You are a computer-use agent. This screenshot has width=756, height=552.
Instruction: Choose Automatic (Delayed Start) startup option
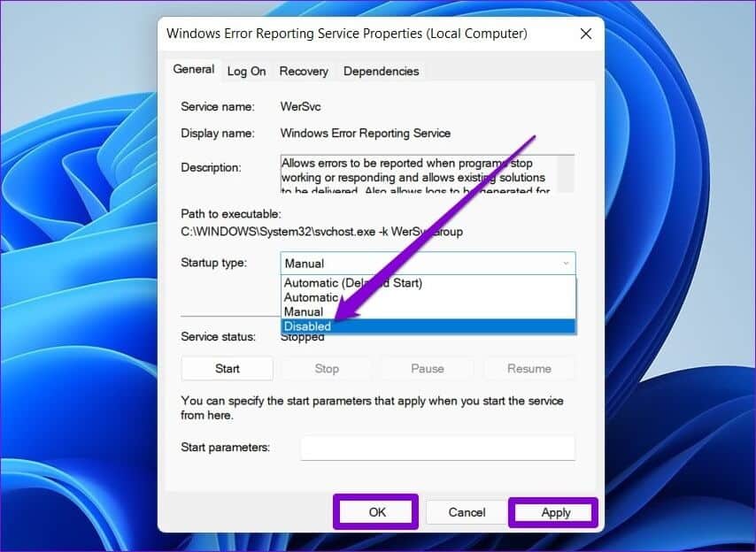tap(428, 283)
